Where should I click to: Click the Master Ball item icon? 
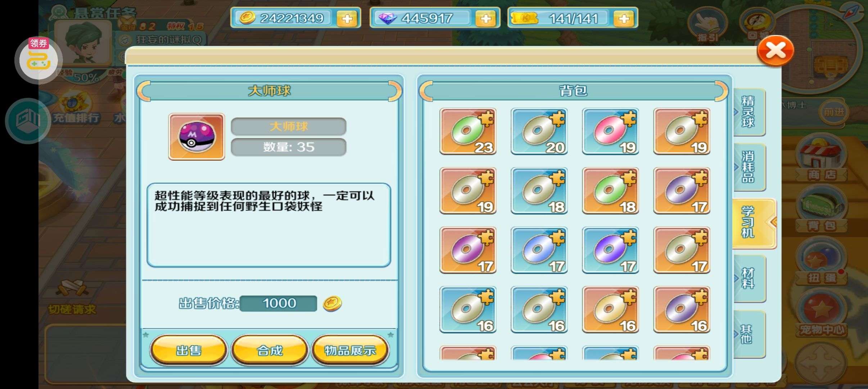click(x=196, y=137)
